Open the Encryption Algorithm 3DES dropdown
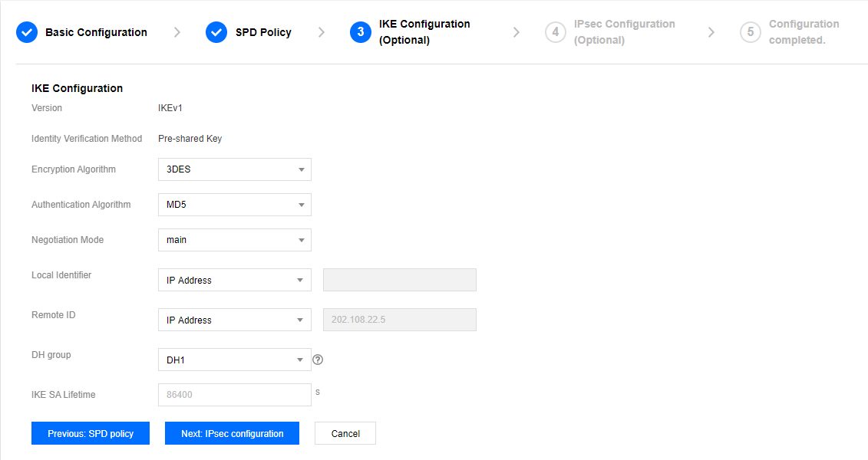 click(235, 169)
